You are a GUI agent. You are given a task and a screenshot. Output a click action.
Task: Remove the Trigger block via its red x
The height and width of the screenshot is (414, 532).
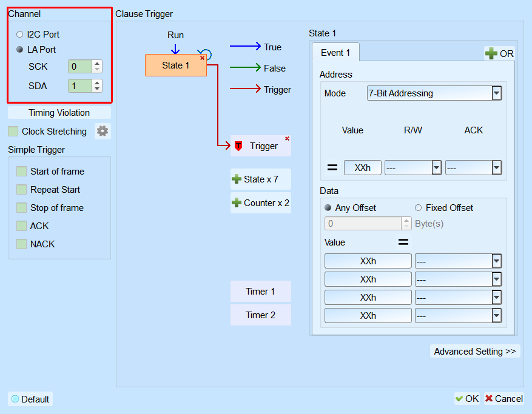(287, 138)
